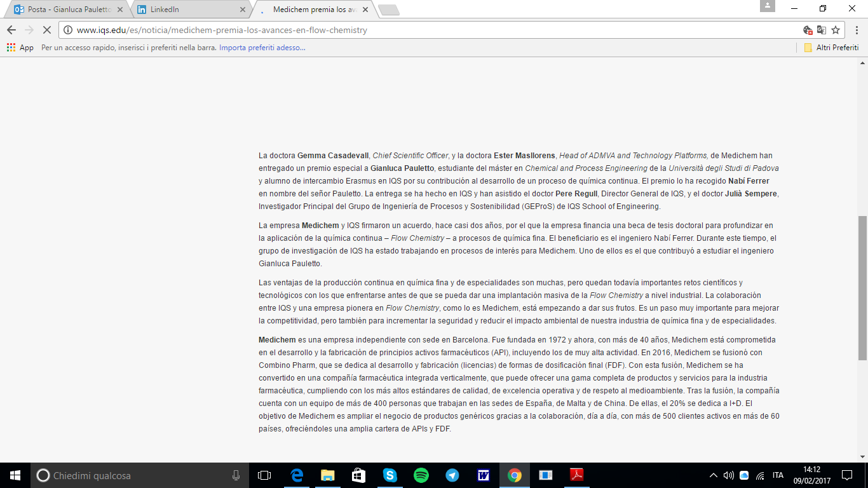The width and height of the screenshot is (868, 488).
Task: Click 'Importa preferiti adesso...' link
Action: [x=262, y=48]
